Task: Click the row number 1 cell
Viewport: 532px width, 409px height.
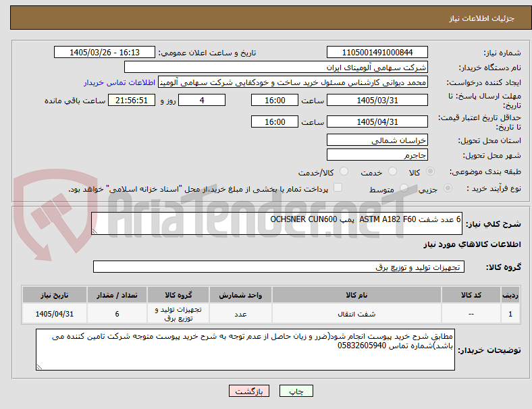Action: pos(510,314)
